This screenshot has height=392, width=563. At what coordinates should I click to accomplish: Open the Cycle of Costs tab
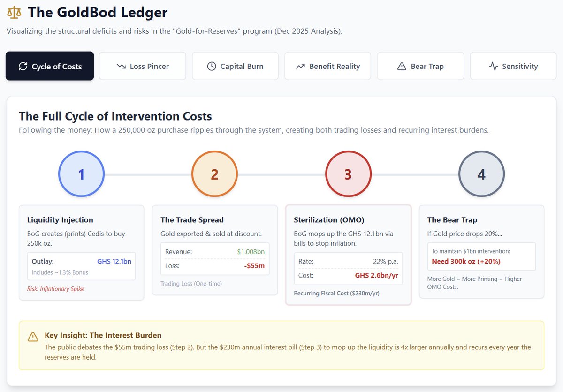(x=50, y=66)
